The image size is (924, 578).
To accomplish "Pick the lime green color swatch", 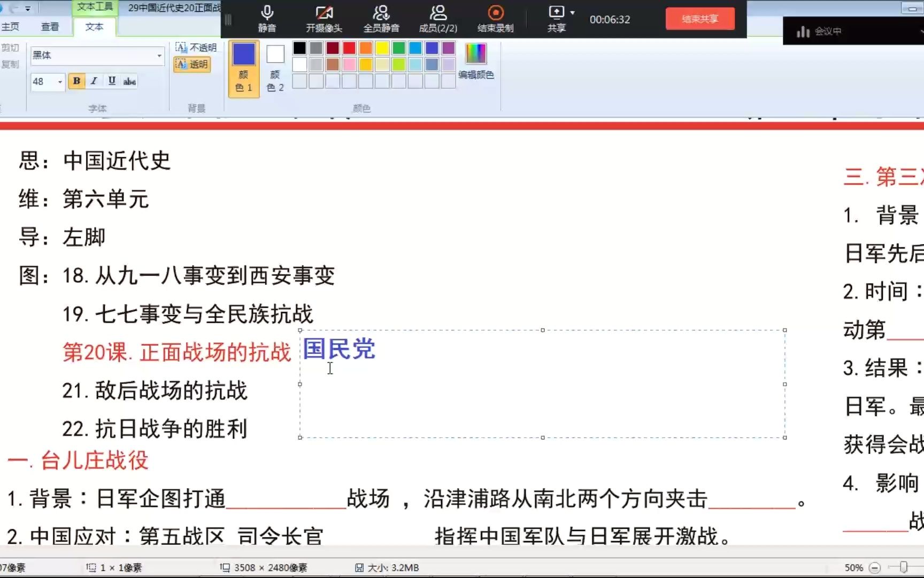I will click(399, 65).
